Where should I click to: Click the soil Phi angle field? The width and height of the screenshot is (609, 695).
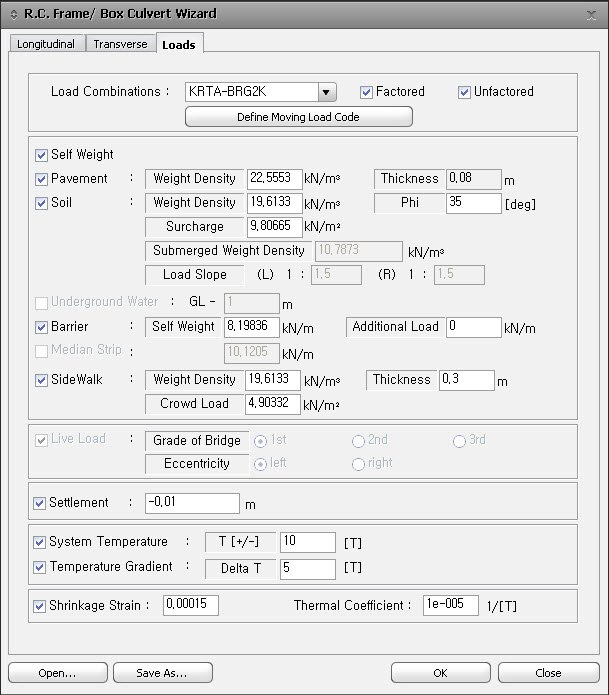pyautogui.click(x=473, y=203)
